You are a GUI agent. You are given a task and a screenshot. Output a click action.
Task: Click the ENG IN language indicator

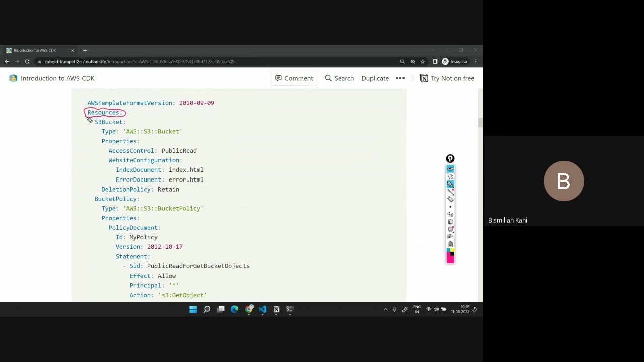[x=417, y=309]
